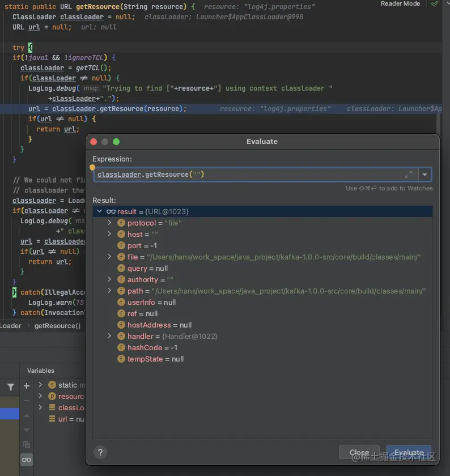
Task: Click the move watch down arrow
Action: click(x=27, y=430)
